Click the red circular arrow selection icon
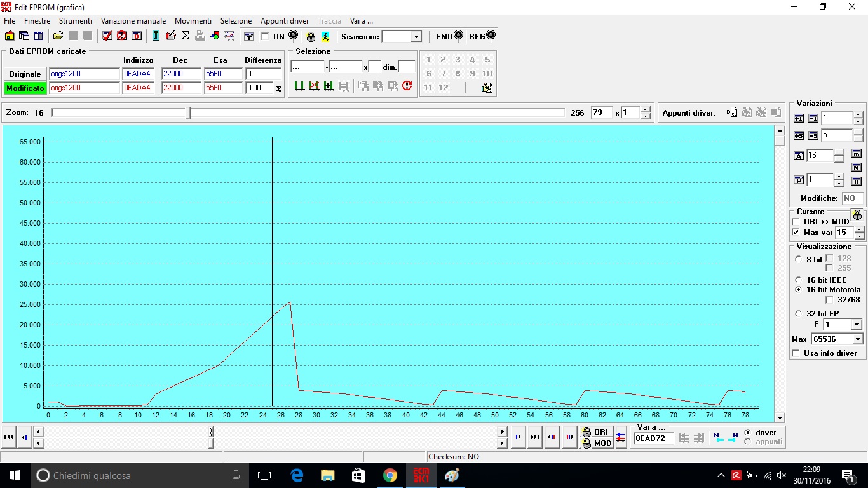Screen dimensions: 868x488 coord(407,86)
